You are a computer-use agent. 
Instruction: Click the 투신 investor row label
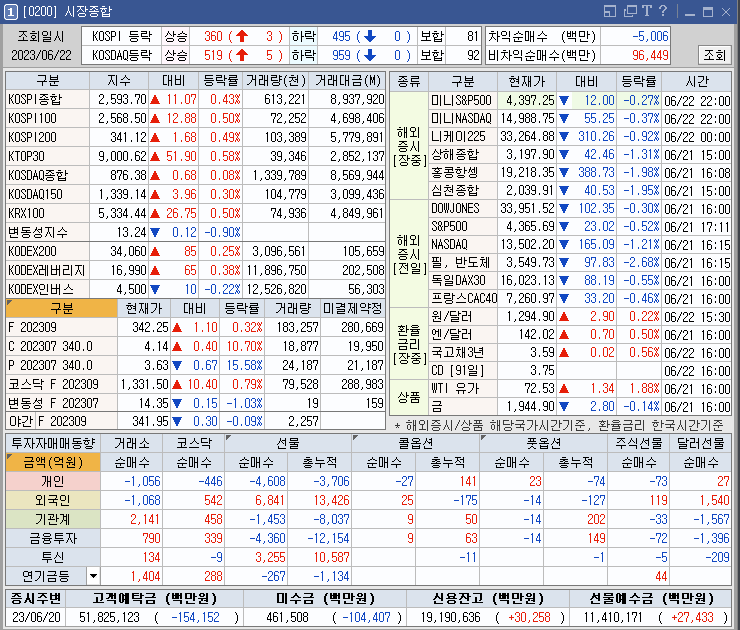click(53, 557)
